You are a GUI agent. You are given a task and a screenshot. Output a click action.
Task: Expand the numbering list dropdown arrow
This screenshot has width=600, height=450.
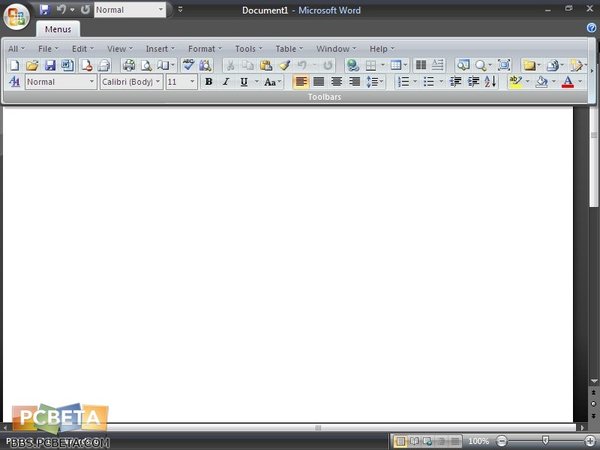point(415,82)
